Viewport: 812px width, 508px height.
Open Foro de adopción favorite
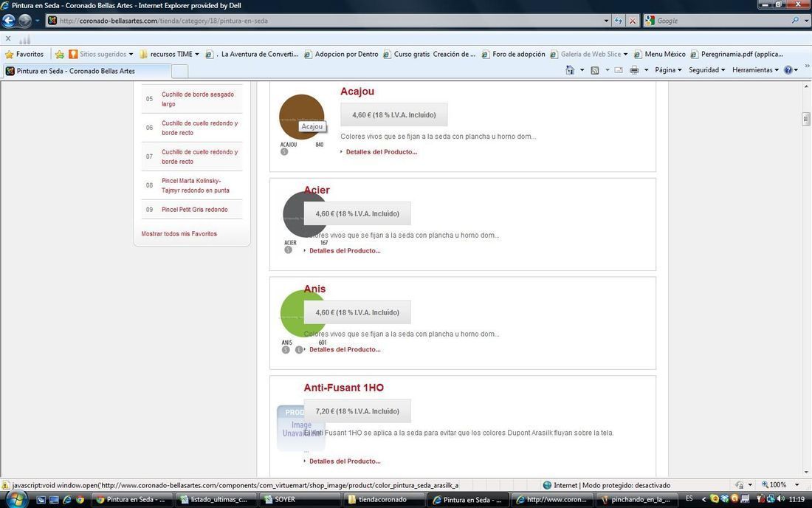(x=513, y=54)
